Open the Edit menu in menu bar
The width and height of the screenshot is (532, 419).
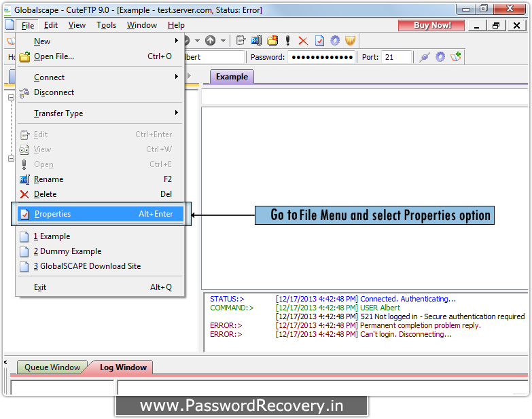tap(51, 25)
